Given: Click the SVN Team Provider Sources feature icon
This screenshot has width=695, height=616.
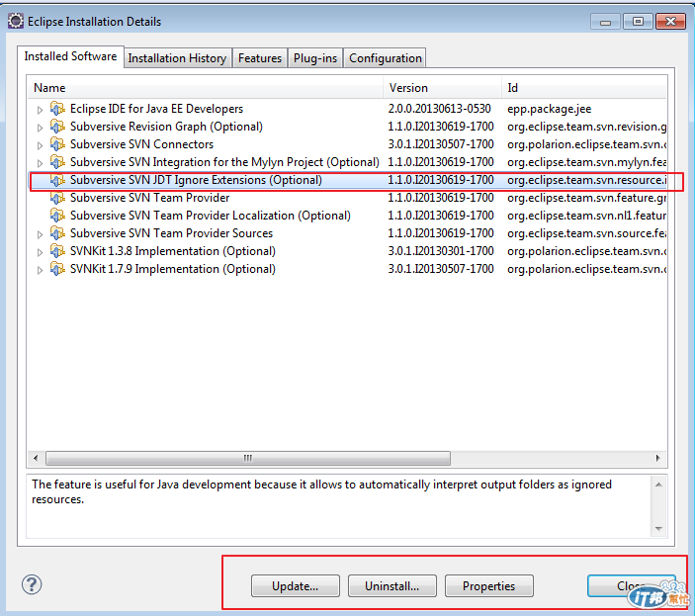Looking at the screenshot, I should 57,233.
